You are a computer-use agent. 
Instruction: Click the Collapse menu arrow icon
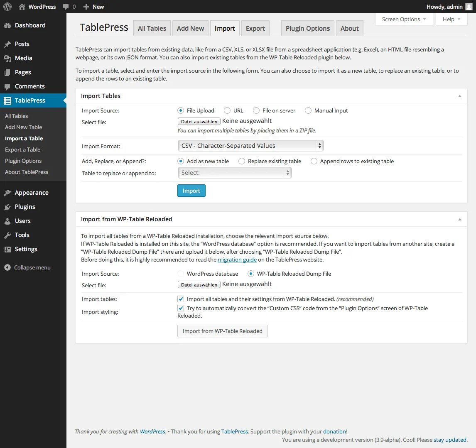tap(7, 267)
